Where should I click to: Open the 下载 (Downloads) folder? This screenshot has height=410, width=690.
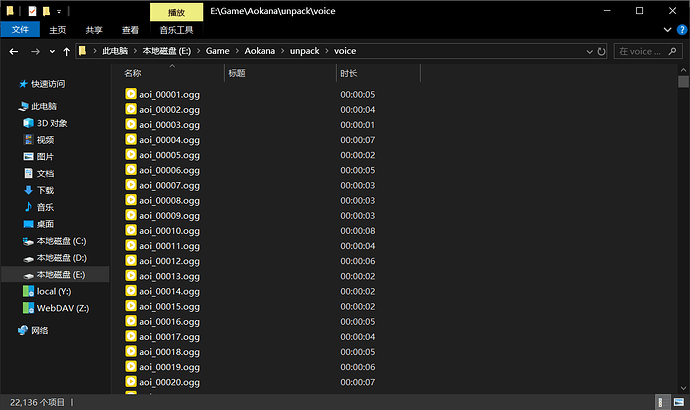[x=45, y=190]
